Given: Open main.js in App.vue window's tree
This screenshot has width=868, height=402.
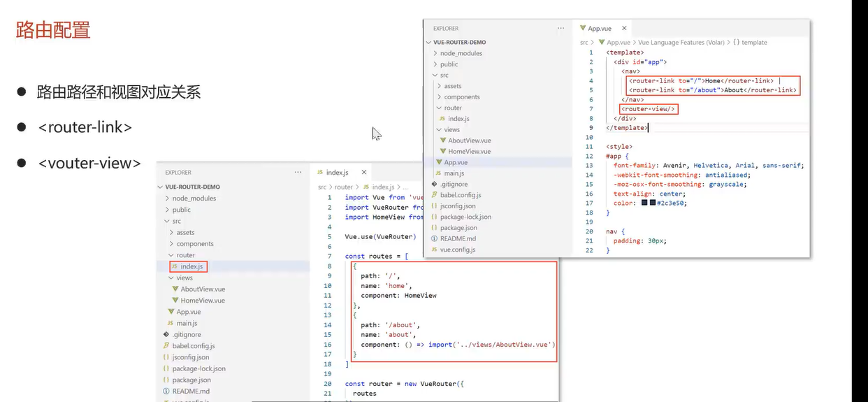Looking at the screenshot, I should tap(454, 173).
